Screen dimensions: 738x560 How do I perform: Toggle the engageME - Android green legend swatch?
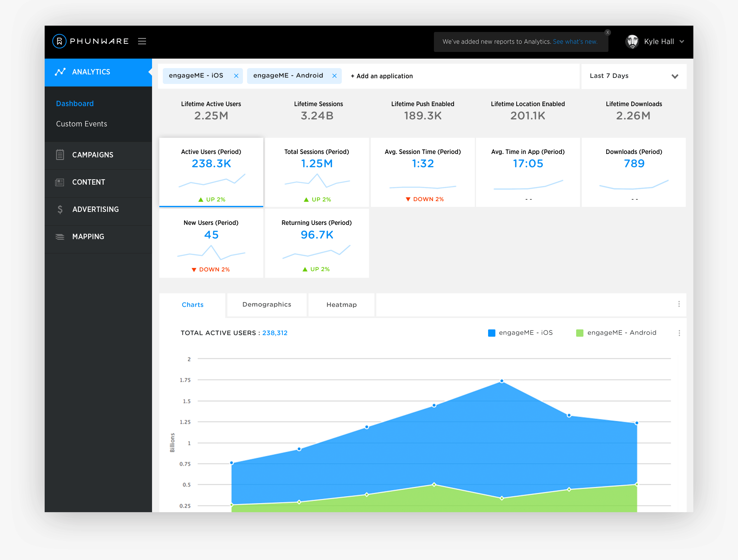580,333
